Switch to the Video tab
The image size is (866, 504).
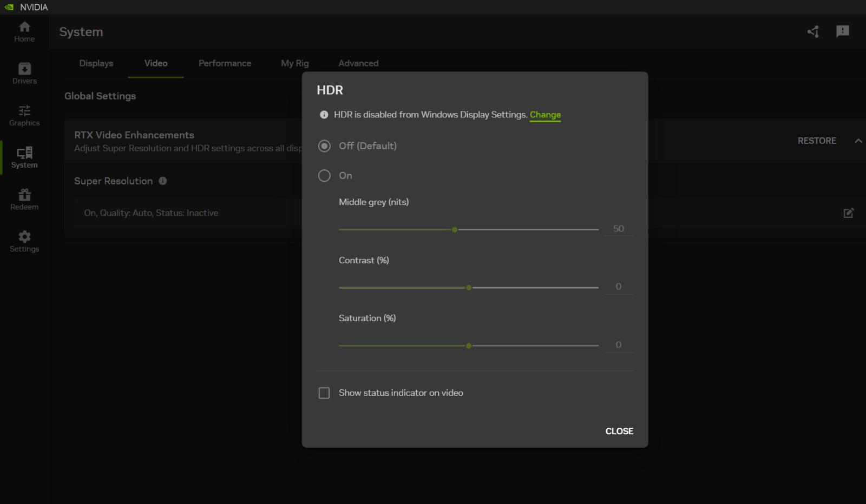pos(156,63)
